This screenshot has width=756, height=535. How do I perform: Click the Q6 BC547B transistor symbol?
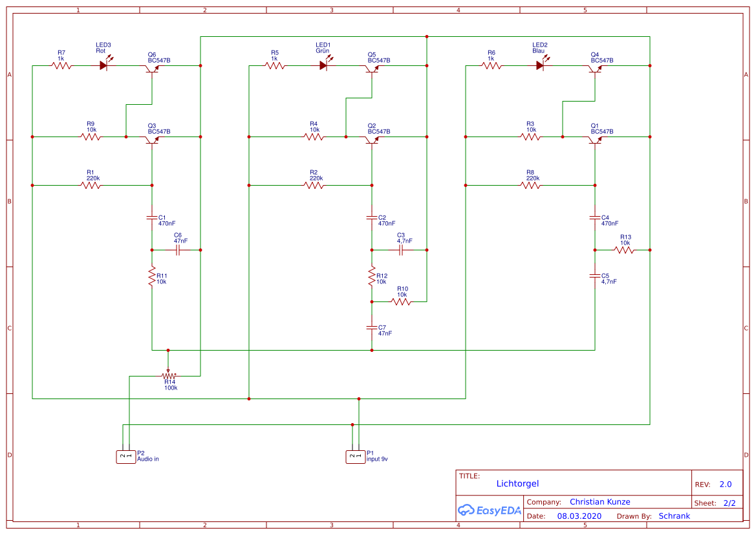pyautogui.click(x=153, y=69)
